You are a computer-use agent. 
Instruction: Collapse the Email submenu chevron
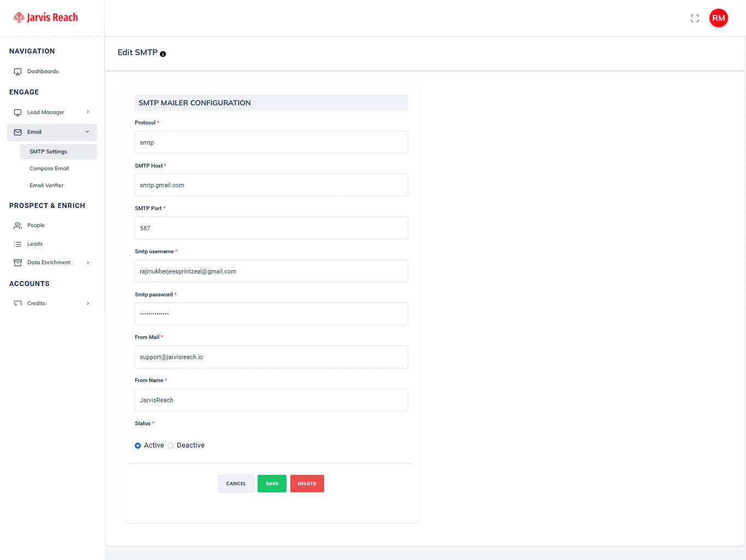click(87, 132)
